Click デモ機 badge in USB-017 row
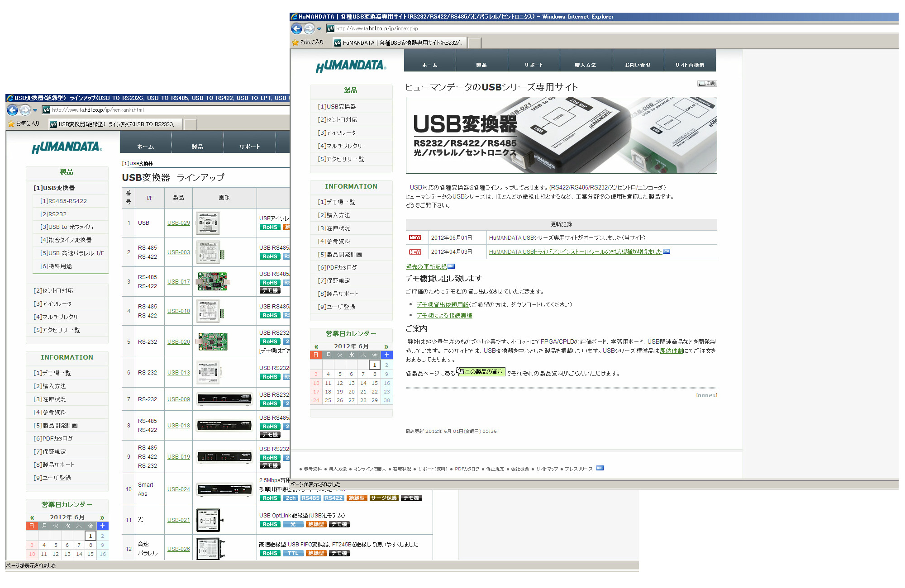Image resolution: width=905 pixels, height=588 pixels. coord(270,291)
